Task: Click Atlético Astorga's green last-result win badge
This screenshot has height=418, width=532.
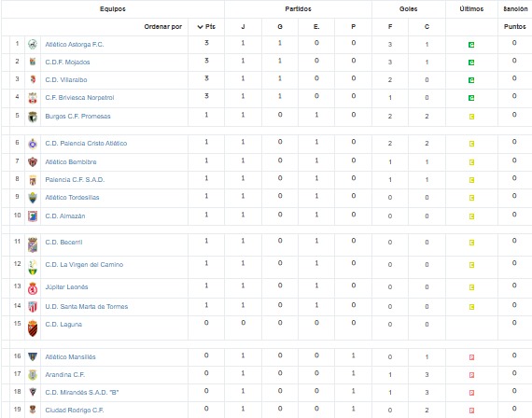Action: 471,45
